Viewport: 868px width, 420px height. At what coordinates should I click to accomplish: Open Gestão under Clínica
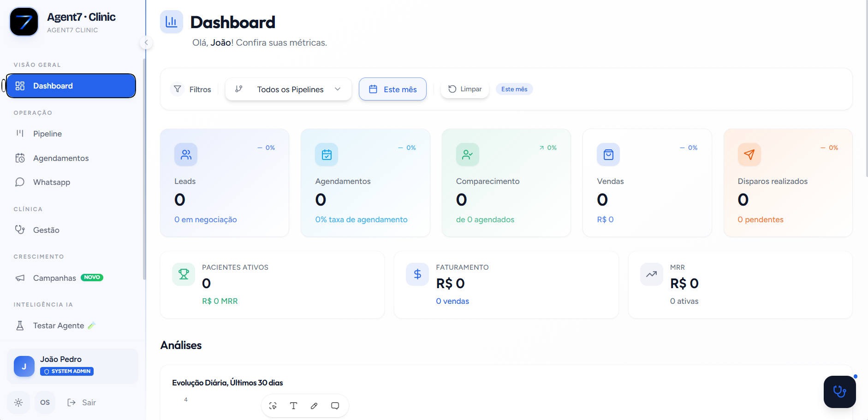click(x=71, y=230)
